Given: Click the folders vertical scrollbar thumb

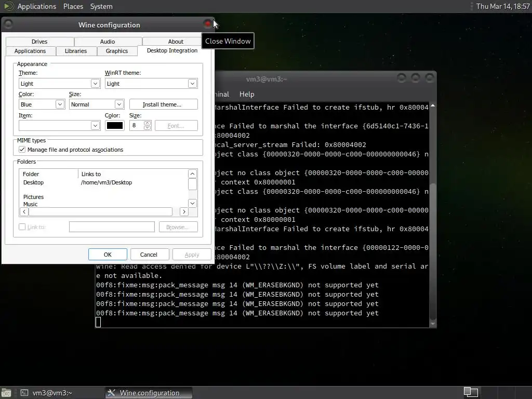Looking at the screenshot, I should coord(192,184).
